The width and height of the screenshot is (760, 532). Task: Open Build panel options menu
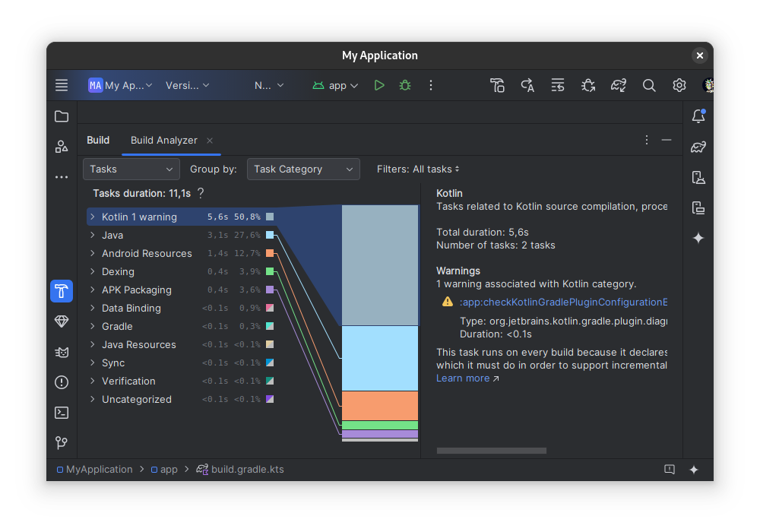pyautogui.click(x=647, y=140)
